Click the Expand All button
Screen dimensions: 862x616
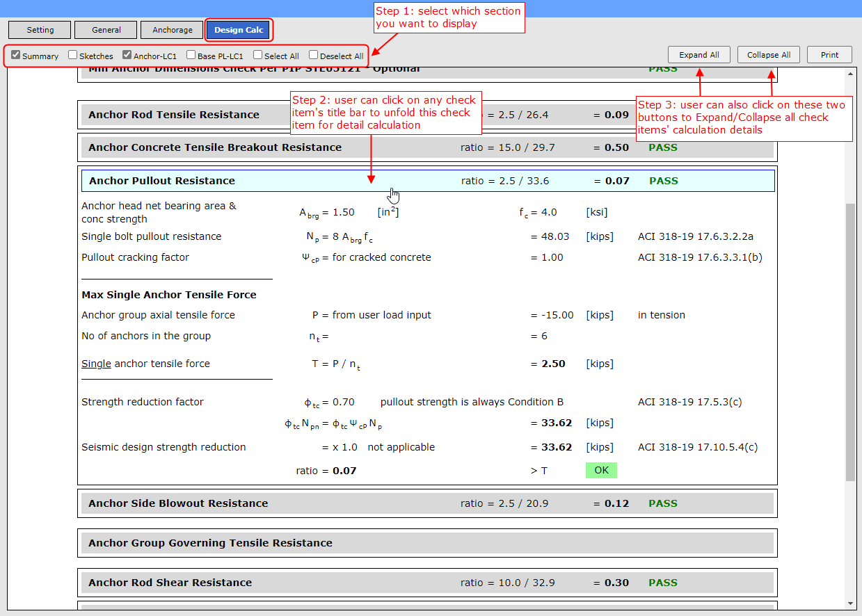point(699,55)
